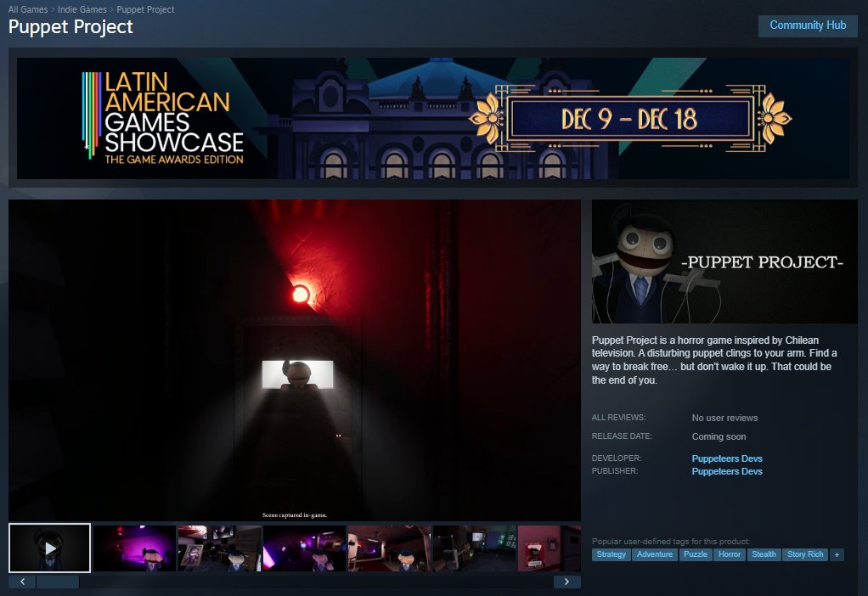This screenshot has height=596, width=868.
Task: Go to All Games breadcrumb
Action: [x=28, y=9]
